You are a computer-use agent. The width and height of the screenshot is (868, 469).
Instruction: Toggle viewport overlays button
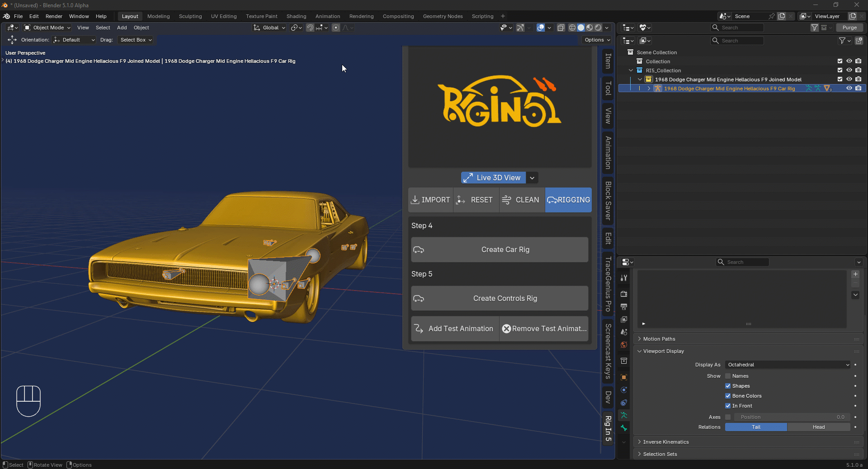[x=541, y=28]
